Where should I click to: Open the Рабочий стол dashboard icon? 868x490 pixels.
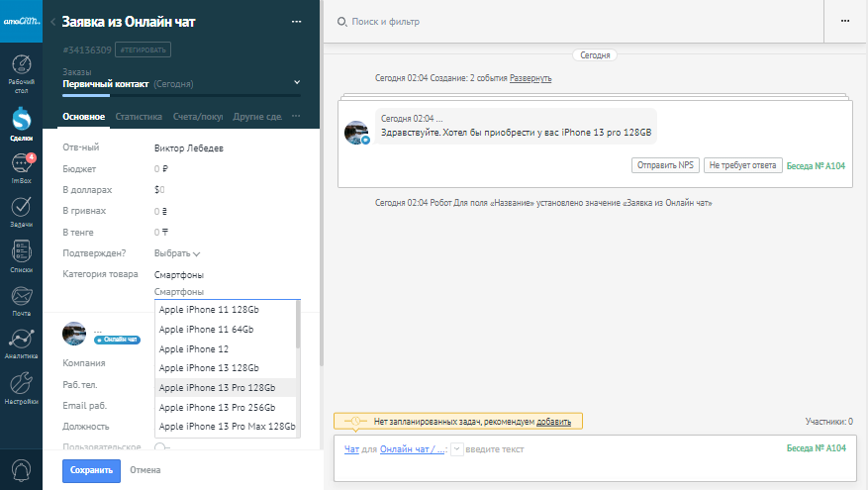21,74
